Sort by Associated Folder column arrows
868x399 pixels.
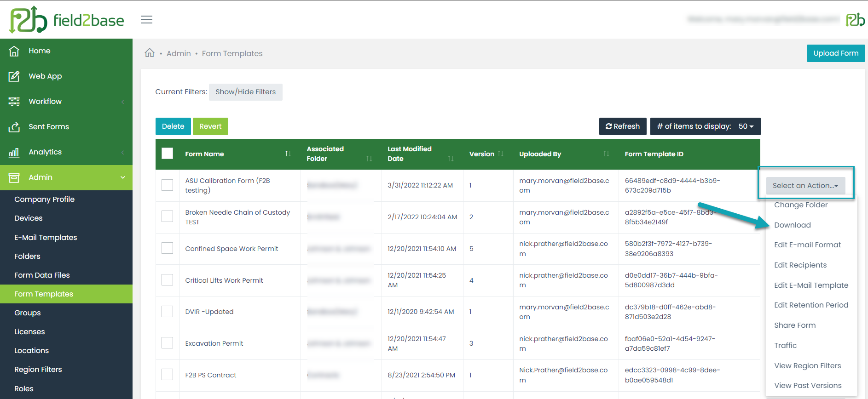coord(369,159)
